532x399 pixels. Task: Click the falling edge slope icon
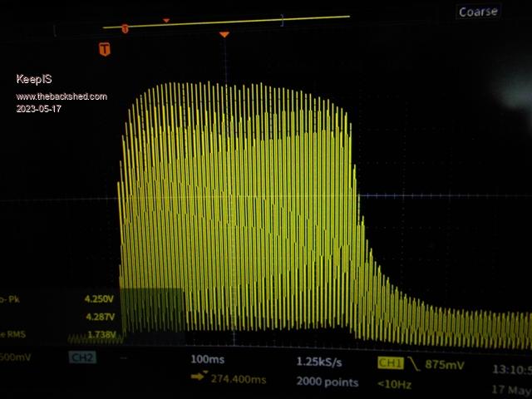(413, 363)
